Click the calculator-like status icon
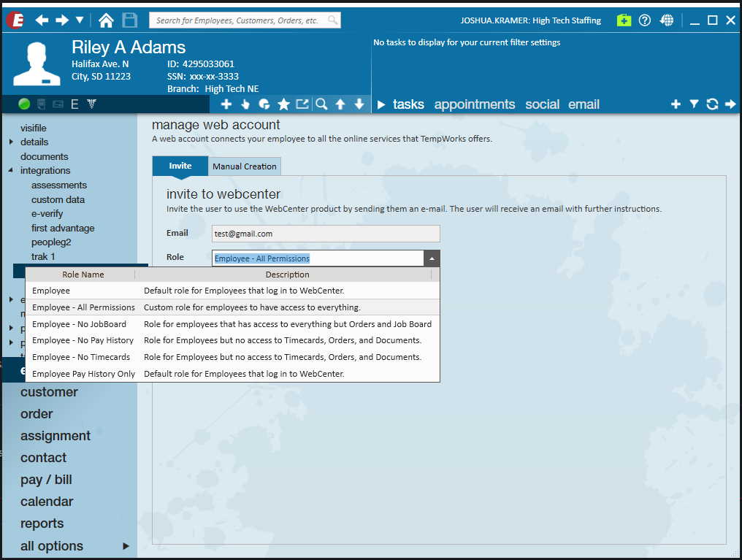This screenshot has height=560, width=742. pos(41,104)
